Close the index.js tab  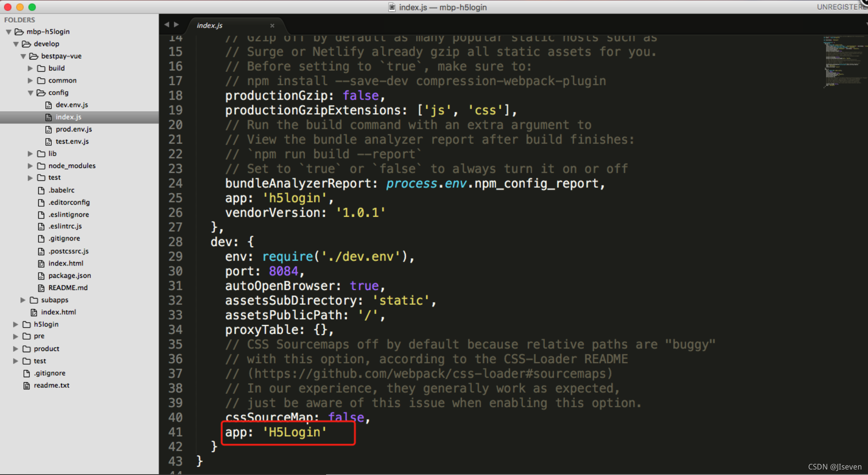272,25
